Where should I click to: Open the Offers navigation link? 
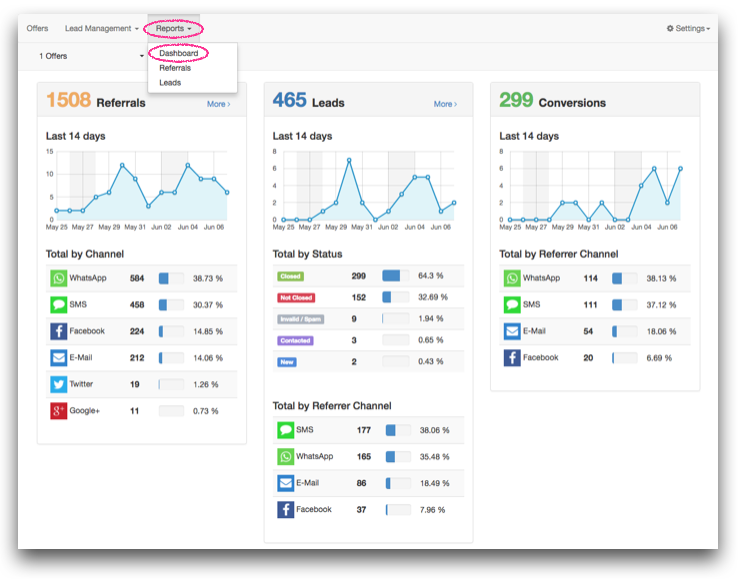coord(37,29)
